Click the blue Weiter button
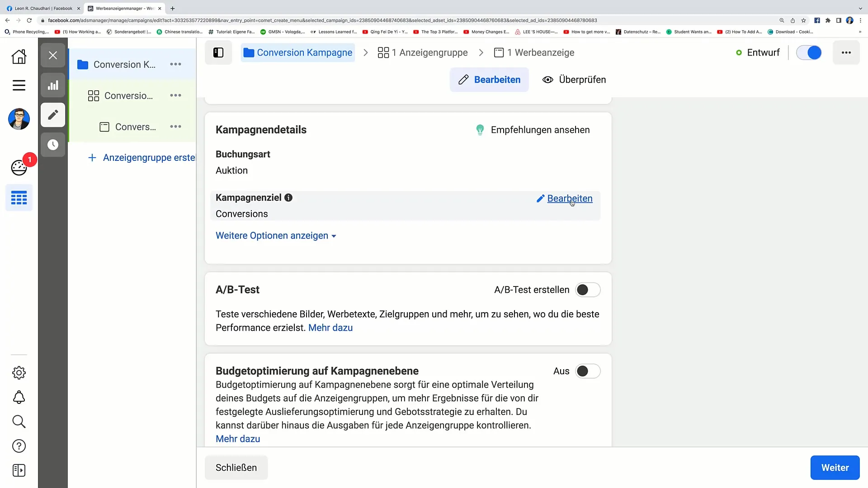 835,468
